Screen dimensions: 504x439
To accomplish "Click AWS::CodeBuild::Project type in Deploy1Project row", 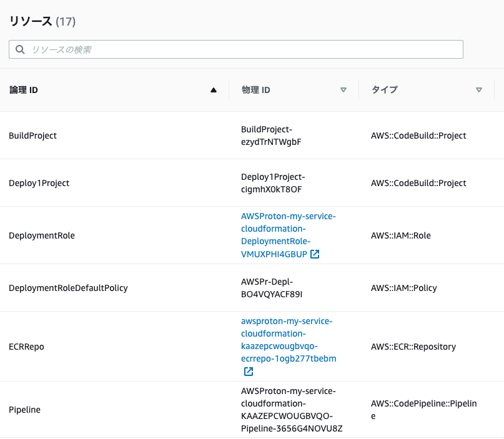I will 418,183.
